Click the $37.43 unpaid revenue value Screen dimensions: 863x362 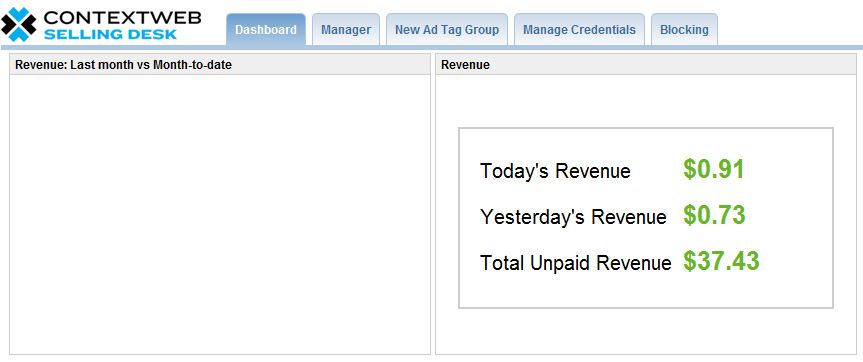[x=722, y=261]
